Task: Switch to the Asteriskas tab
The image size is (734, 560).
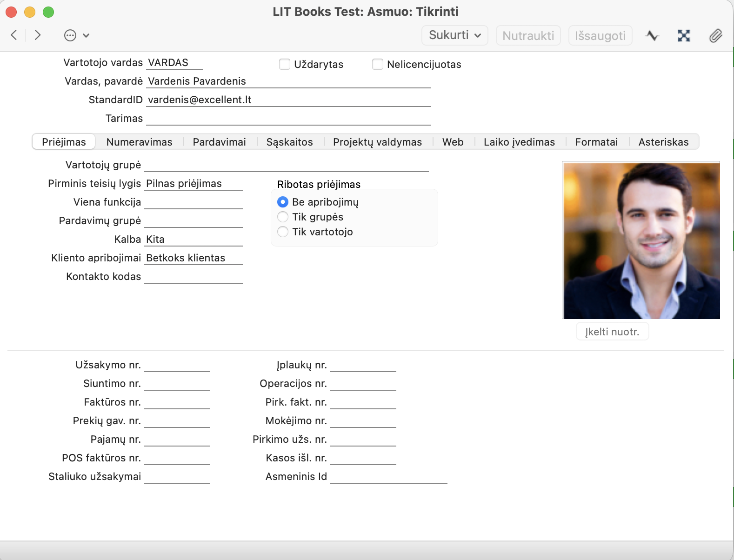Action: [663, 142]
